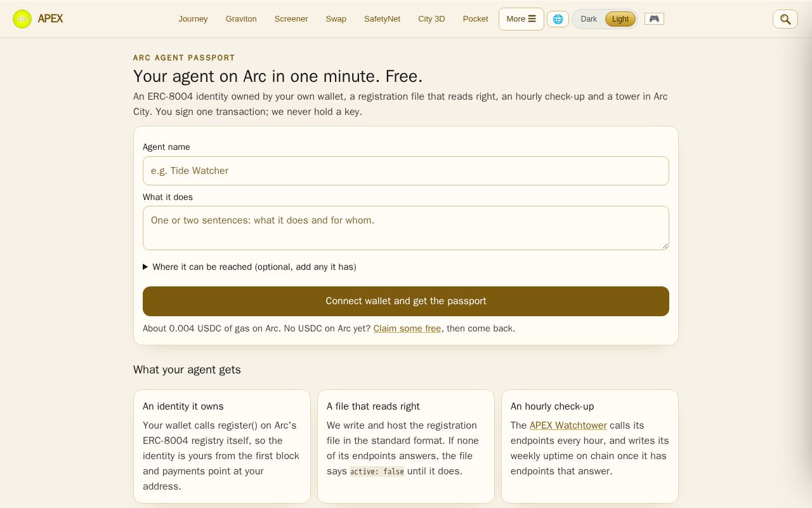Follow the 'Claim some free' link
The height and width of the screenshot is (508, 812).
(407, 328)
